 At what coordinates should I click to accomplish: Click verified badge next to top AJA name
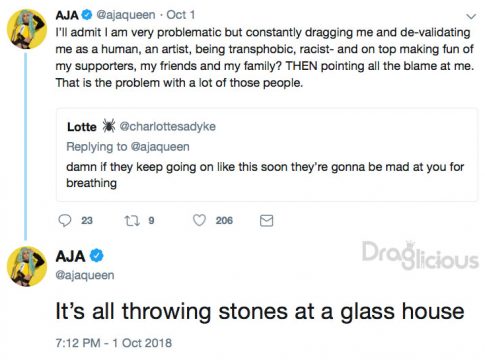pos(87,15)
